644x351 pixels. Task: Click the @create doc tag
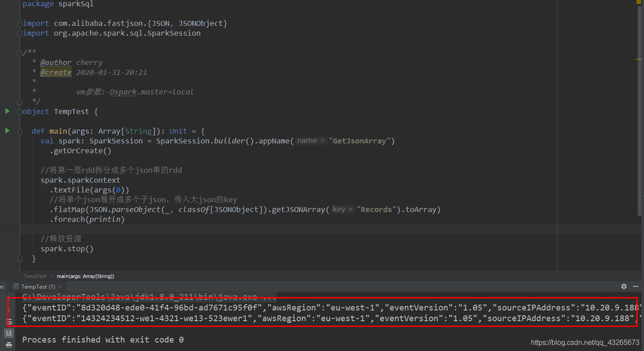pos(56,72)
